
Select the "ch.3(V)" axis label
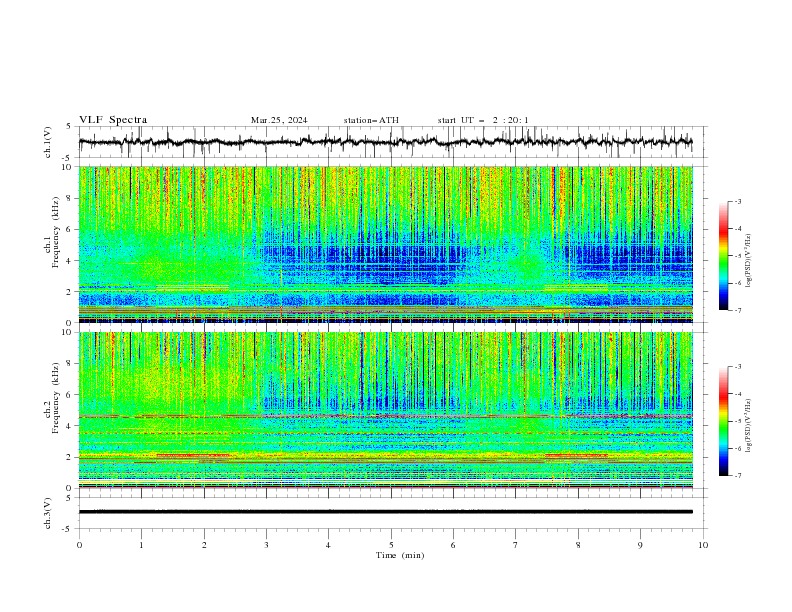[47, 513]
